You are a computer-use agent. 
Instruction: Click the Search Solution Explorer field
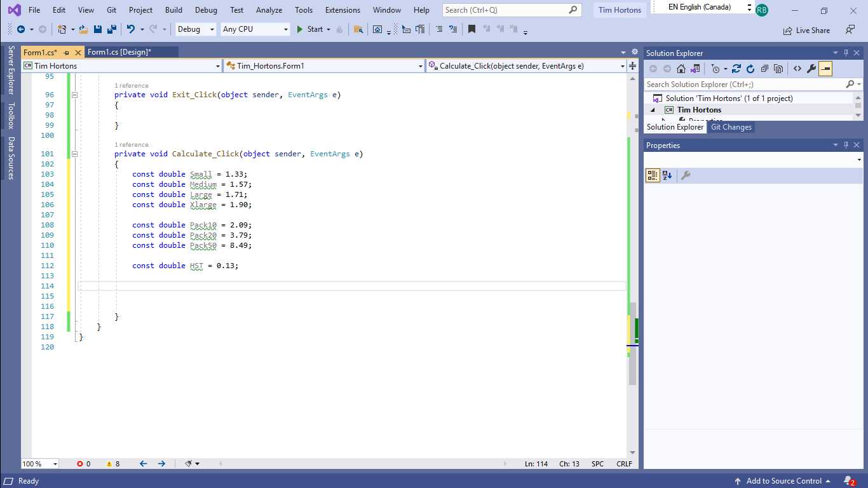[x=743, y=85]
